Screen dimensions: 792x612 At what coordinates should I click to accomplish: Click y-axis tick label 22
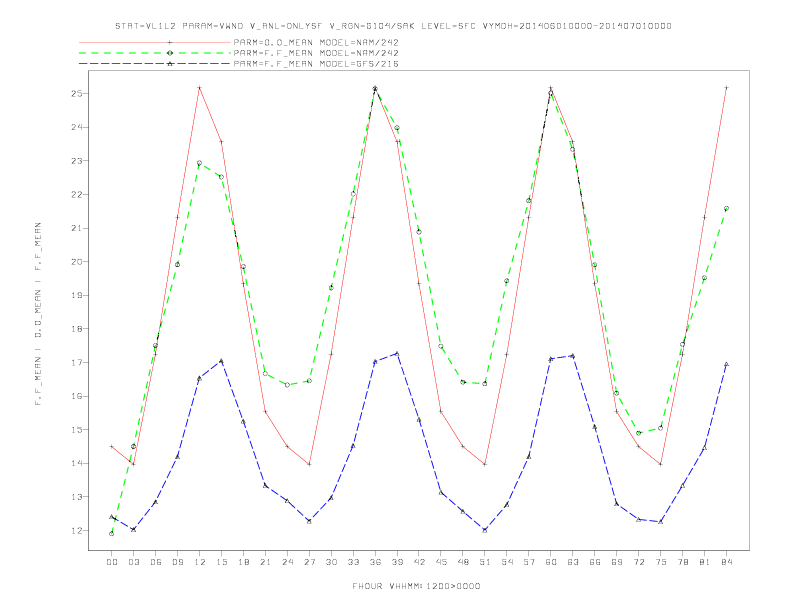pyautogui.click(x=77, y=194)
